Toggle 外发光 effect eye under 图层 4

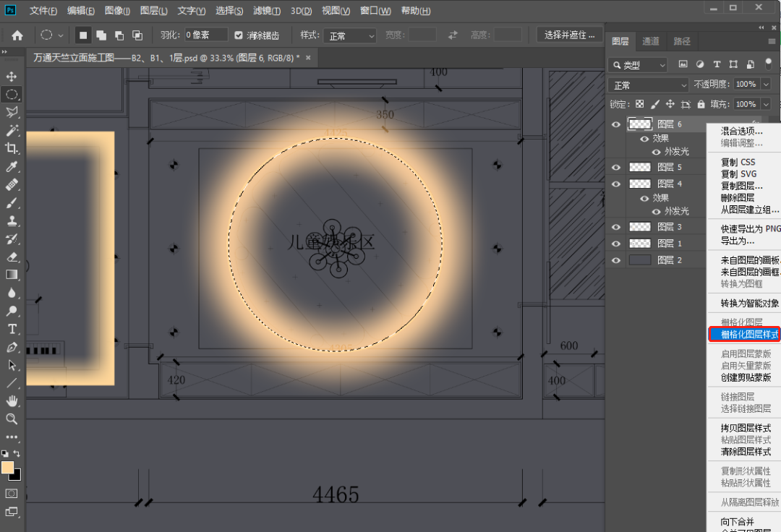click(x=656, y=212)
